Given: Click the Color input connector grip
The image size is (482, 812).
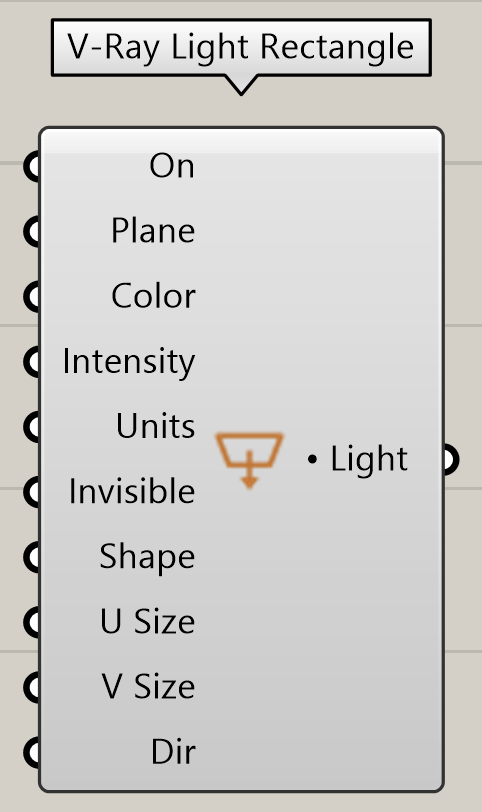Looking at the screenshot, I should (x=33, y=297).
